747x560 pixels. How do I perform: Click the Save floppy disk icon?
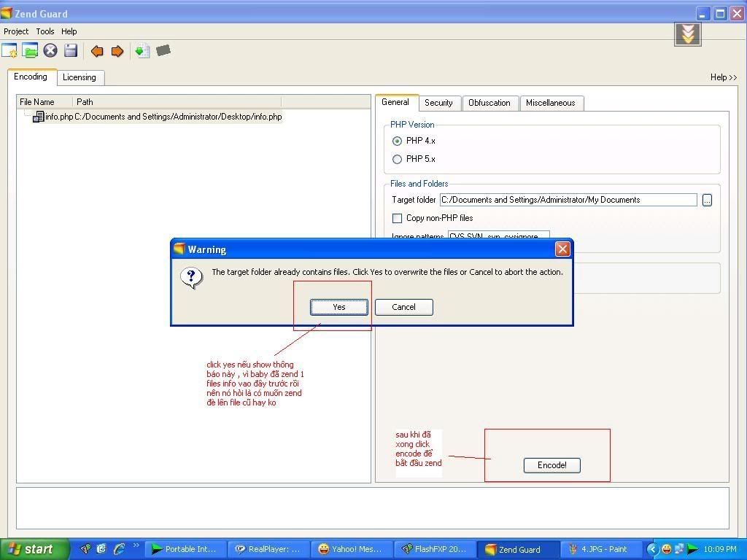pyautogui.click(x=71, y=50)
